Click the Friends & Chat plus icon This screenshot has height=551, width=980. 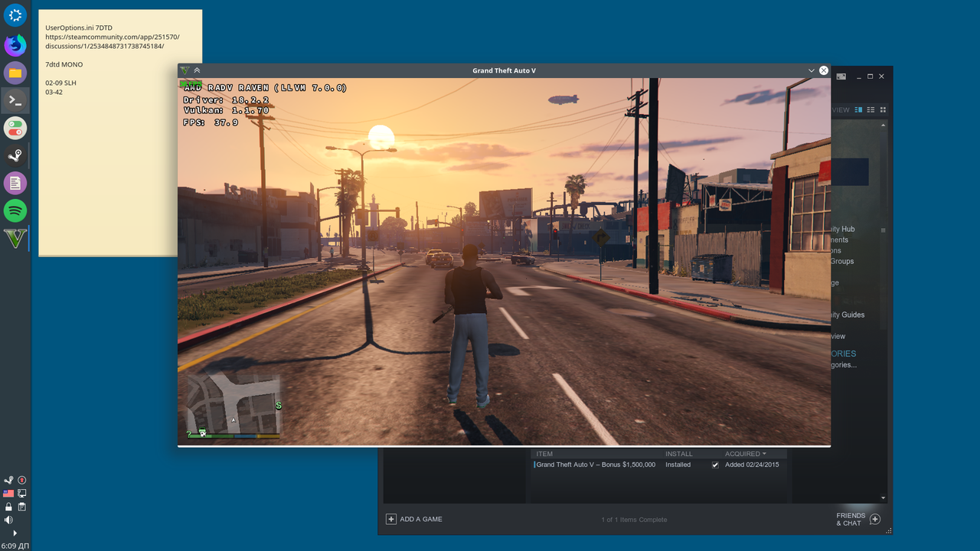(875, 520)
